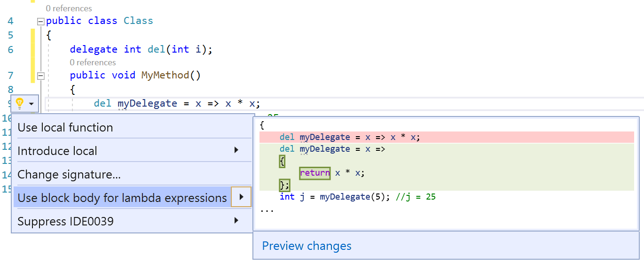Expand Use block body submenu arrow

click(242, 197)
